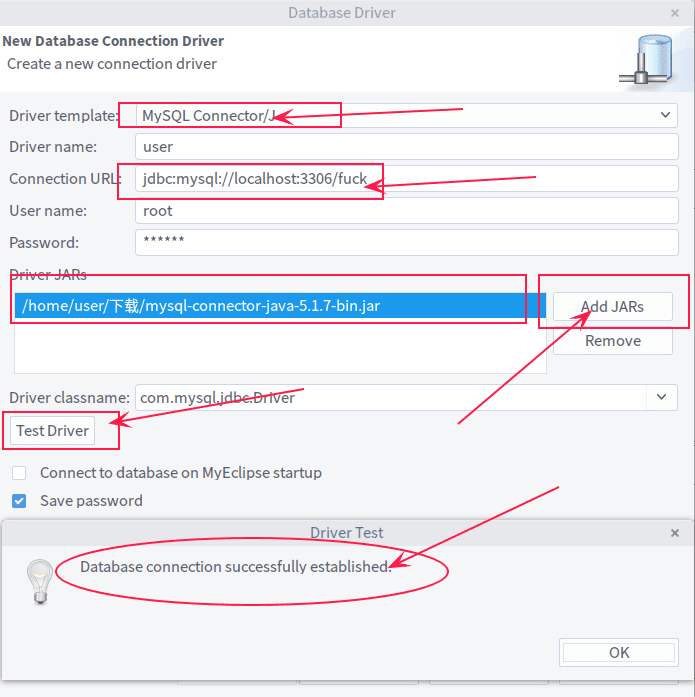This screenshot has height=697, width=695.
Task: Click the Driver Test dialog title bar
Action: tap(346, 533)
